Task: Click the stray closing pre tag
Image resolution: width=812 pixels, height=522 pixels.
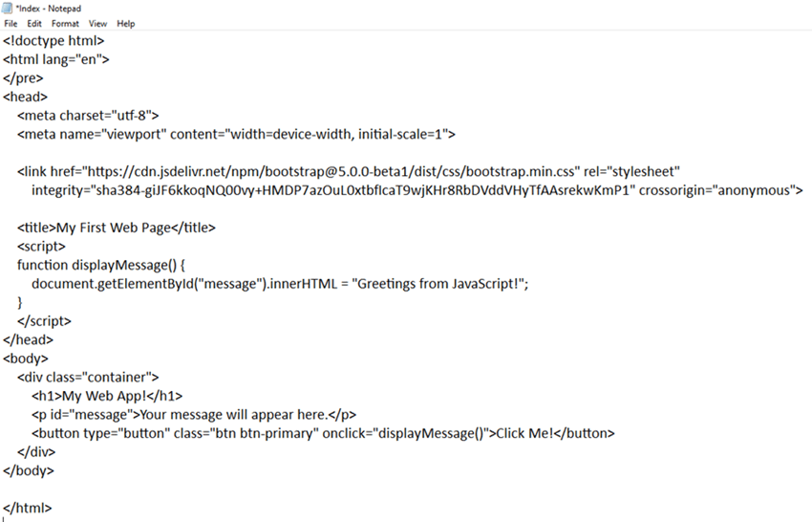Action: [23, 78]
